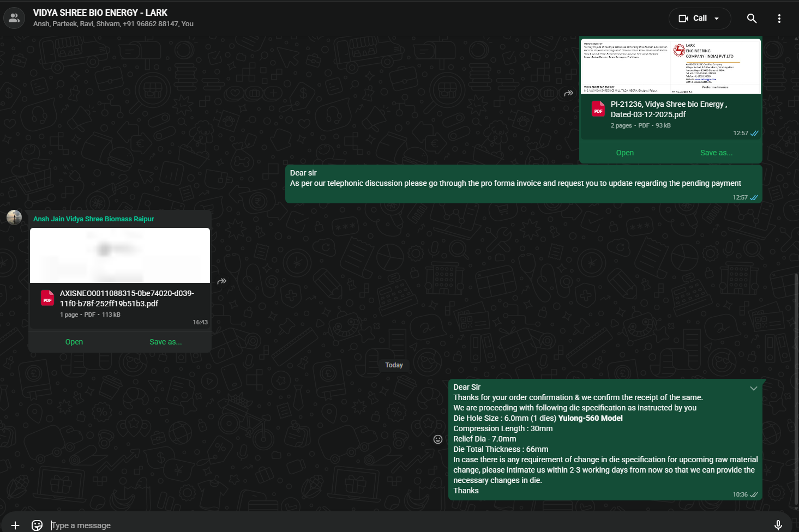799x532 pixels.
Task: Click the proforma invoice PDF preview thumbnail
Action: (670, 66)
